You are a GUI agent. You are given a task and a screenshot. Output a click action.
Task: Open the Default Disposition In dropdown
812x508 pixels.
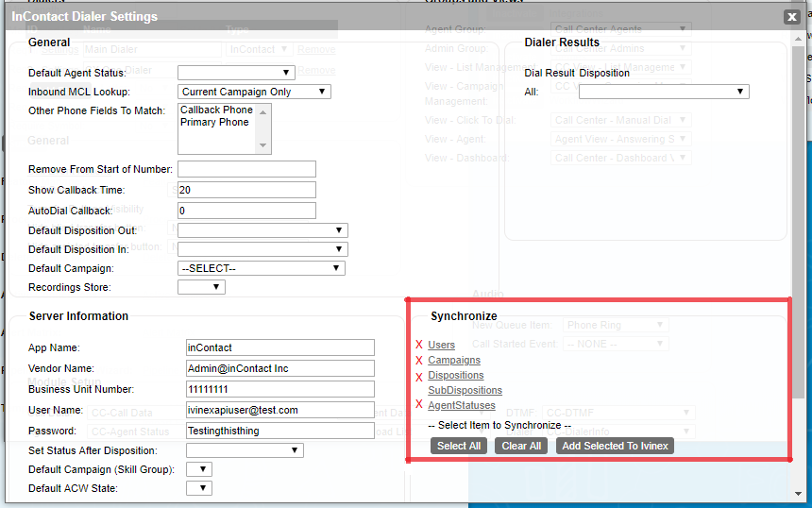[x=262, y=249]
